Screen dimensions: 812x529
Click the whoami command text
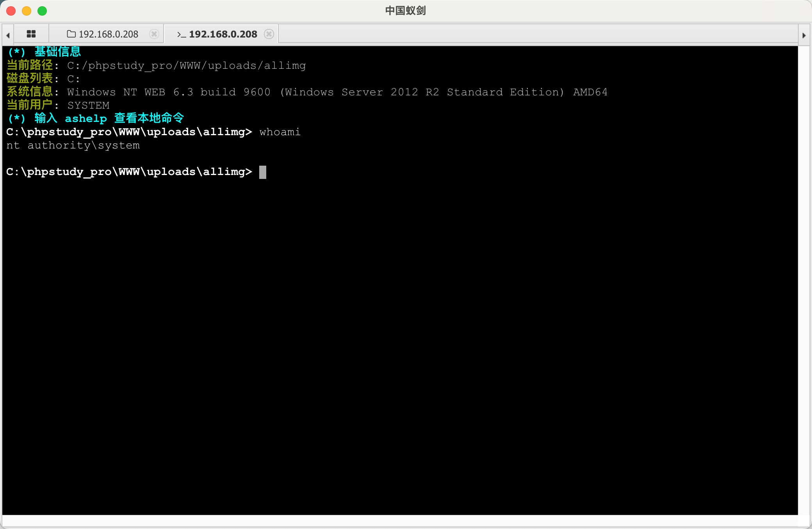pos(280,132)
